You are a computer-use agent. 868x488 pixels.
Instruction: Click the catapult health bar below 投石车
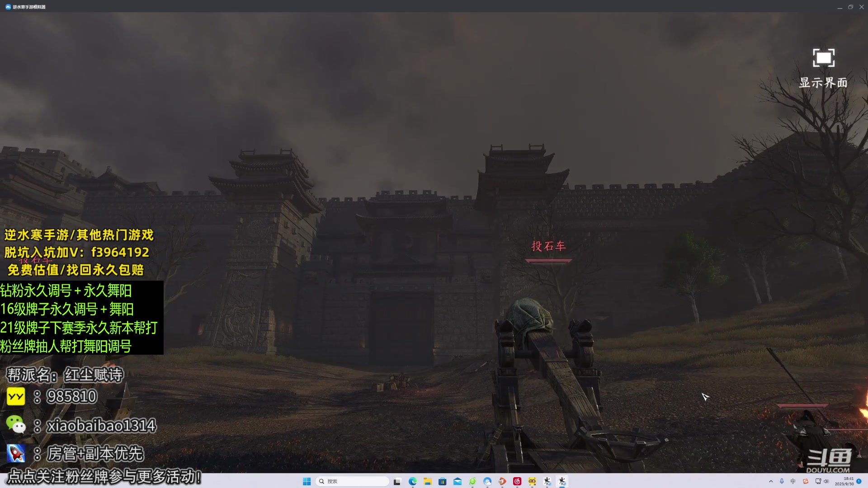(548, 261)
